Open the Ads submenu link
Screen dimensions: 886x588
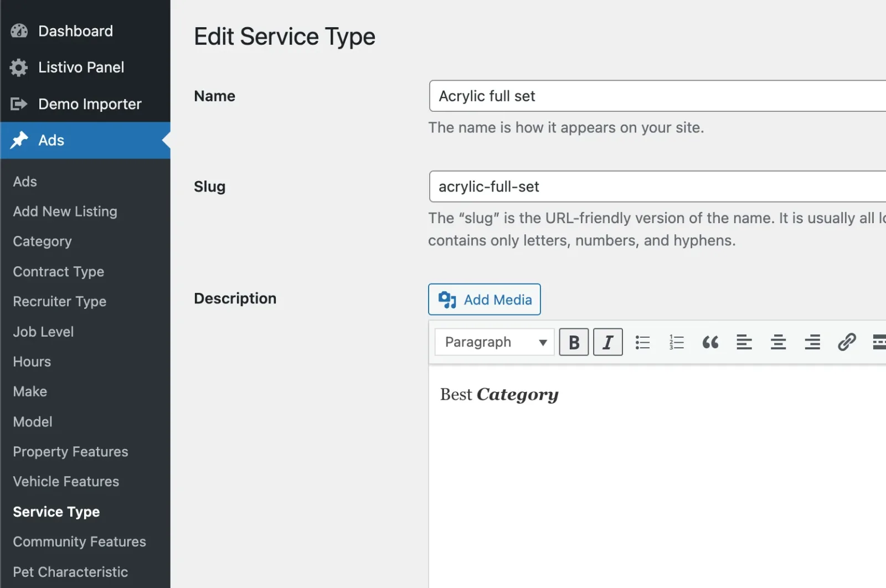click(25, 182)
